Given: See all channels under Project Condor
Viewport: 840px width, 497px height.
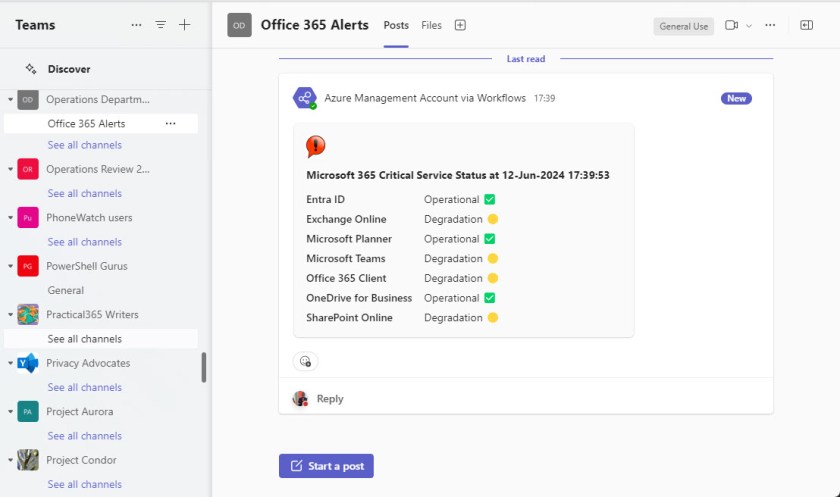Looking at the screenshot, I should [85, 484].
